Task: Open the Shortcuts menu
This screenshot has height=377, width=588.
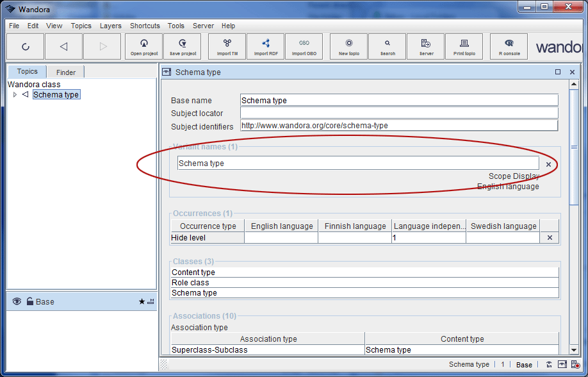Action: (145, 26)
